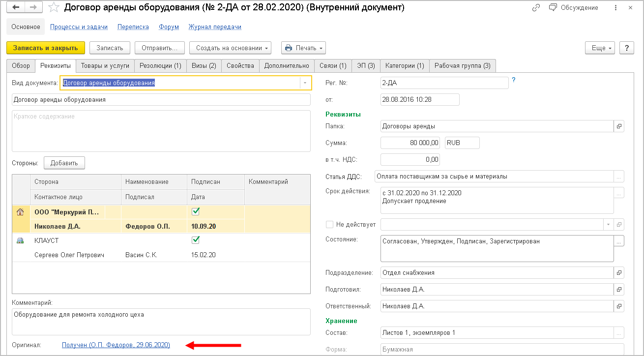Toggle the Не действует checkbox
This screenshot has width=644, height=356.
pos(329,225)
